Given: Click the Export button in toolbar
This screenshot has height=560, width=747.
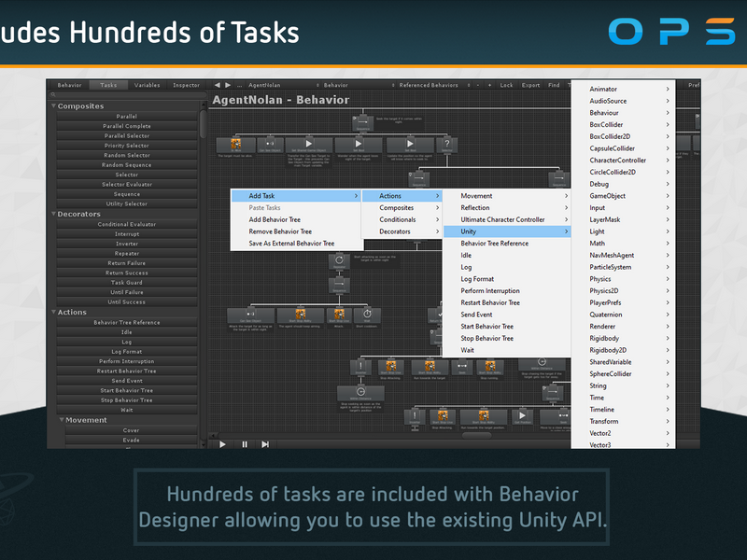Looking at the screenshot, I should [x=530, y=85].
